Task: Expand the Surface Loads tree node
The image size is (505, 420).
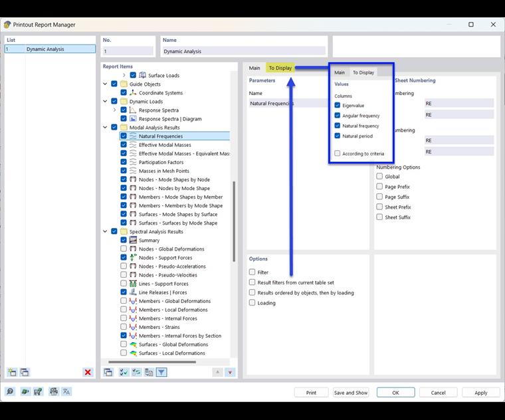Action: point(124,75)
